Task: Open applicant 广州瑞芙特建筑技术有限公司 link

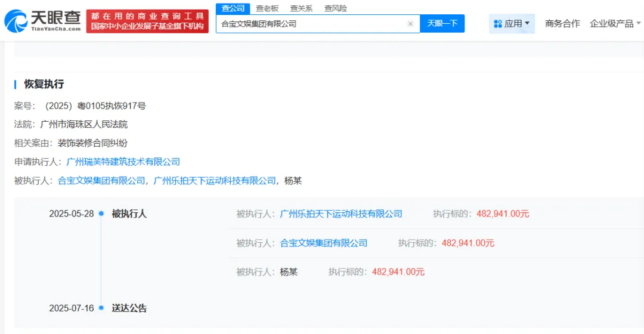Action: coord(123,162)
